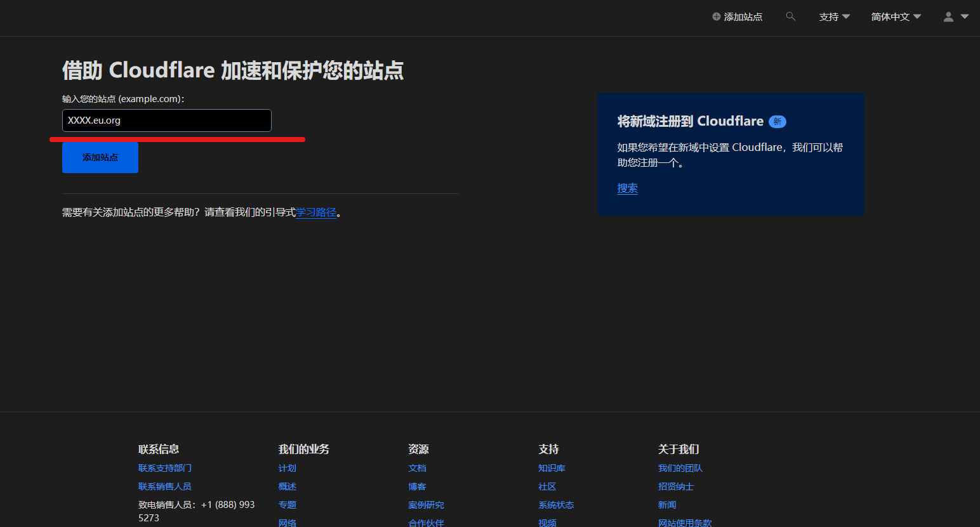The height and width of the screenshot is (527, 980).
Task: Click the site domain input field
Action: tap(166, 120)
